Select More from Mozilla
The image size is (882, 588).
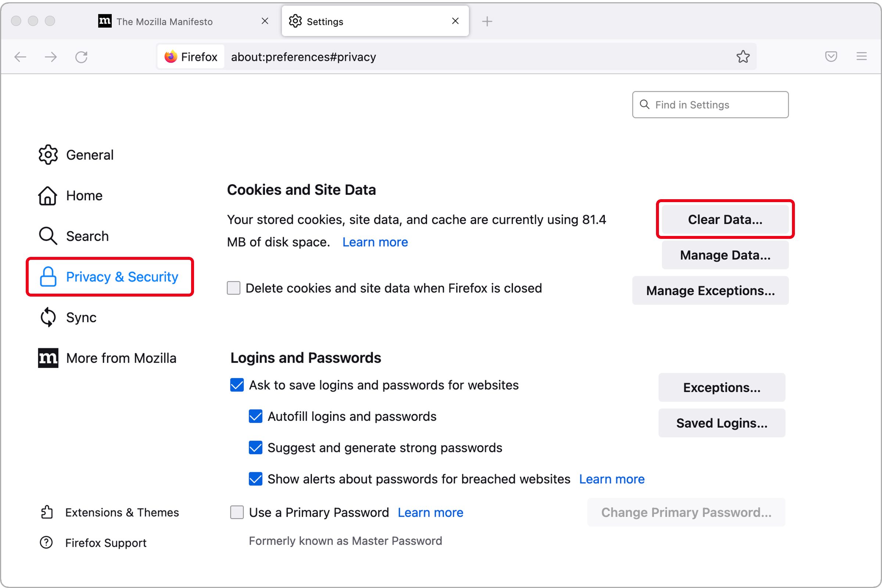point(121,358)
